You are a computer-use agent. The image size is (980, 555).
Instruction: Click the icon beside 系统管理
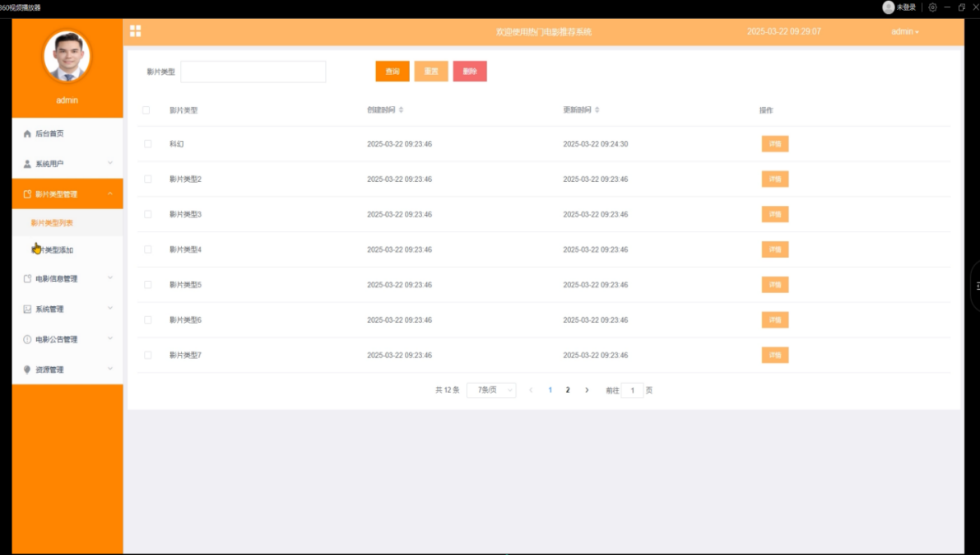(x=27, y=309)
